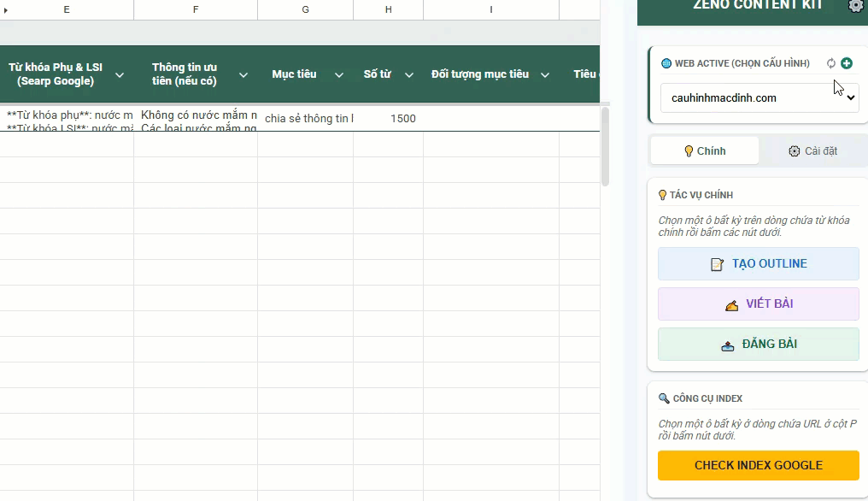Open Zeno Content Kit settings gear
Viewport: 868px width, 501px height.
pos(855,6)
